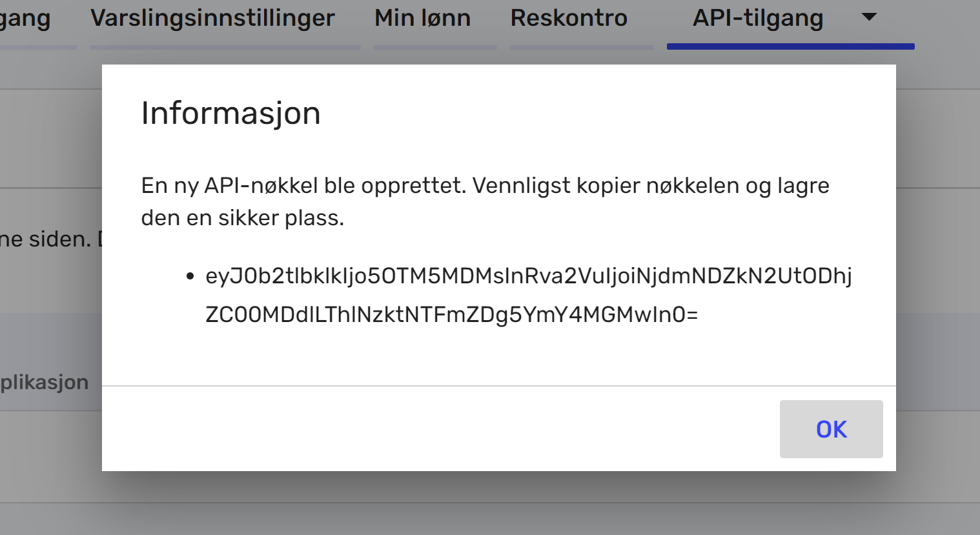
Task: Click the Applikasjon label behind the dialog
Action: [44, 381]
